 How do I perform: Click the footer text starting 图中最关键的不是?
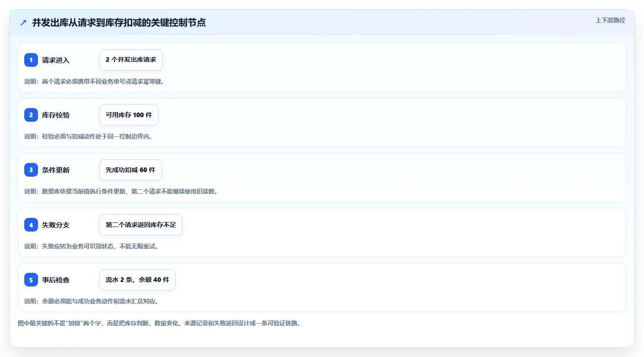pos(159,323)
